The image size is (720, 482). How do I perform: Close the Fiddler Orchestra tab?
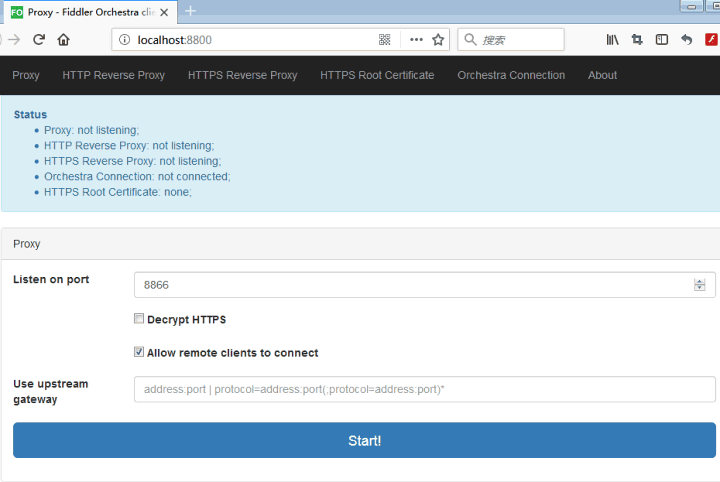(x=164, y=12)
